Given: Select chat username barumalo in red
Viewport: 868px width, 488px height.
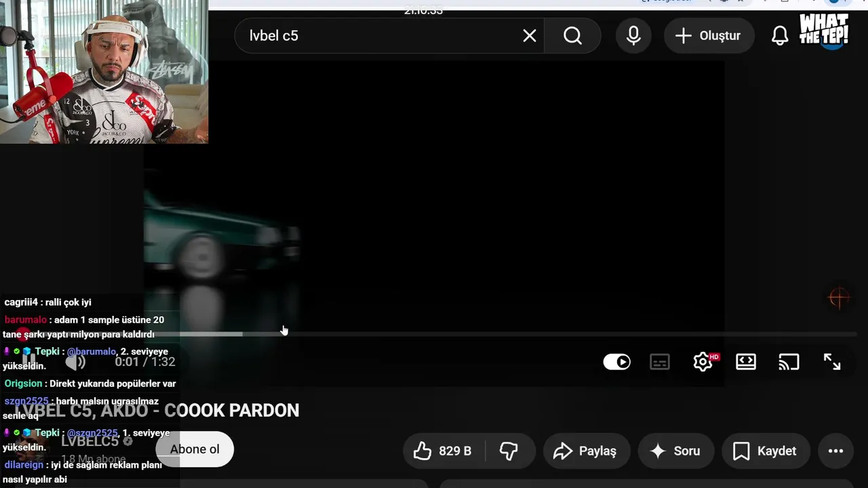Looking at the screenshot, I should [x=26, y=320].
